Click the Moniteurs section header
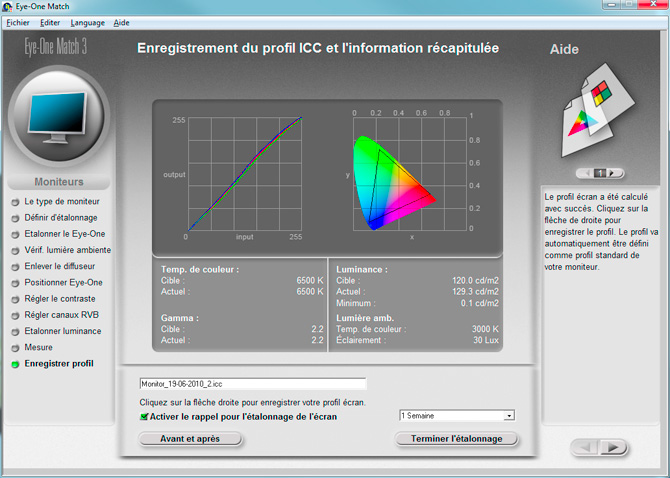Screen dimensions: 670x478 point(59,182)
